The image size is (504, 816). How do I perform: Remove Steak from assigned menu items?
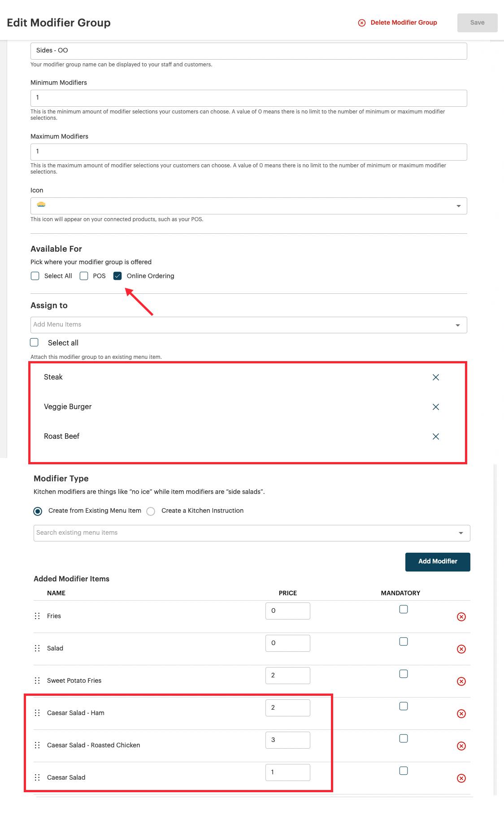(435, 377)
